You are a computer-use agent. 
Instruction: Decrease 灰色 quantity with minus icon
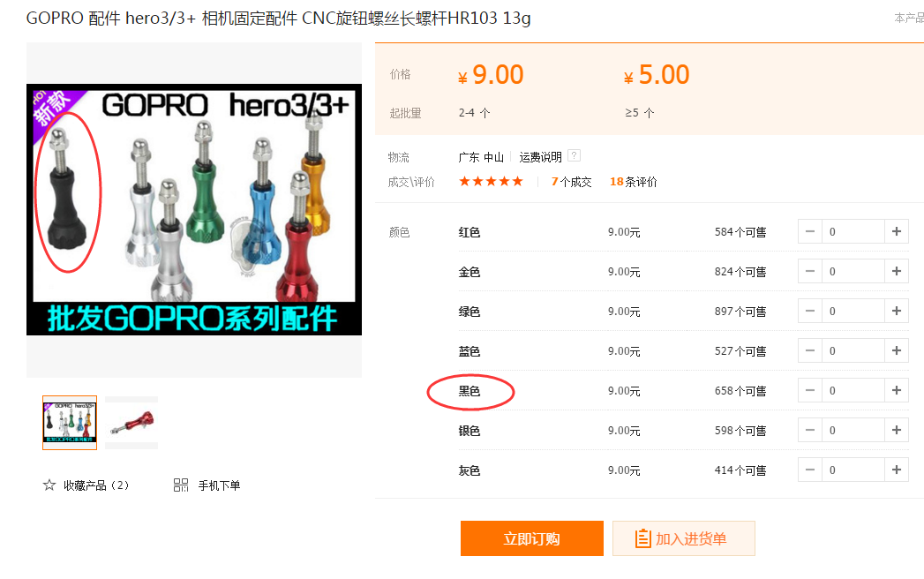(810, 470)
